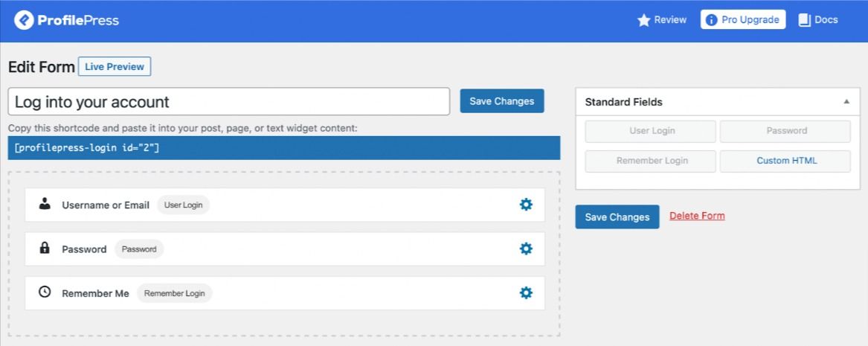Click the lock icon beside Password

(45, 249)
